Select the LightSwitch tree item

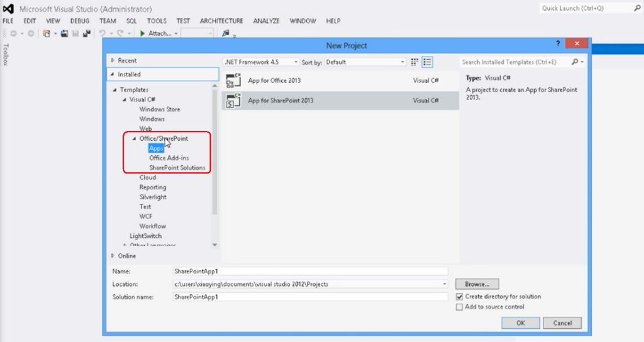(x=145, y=236)
